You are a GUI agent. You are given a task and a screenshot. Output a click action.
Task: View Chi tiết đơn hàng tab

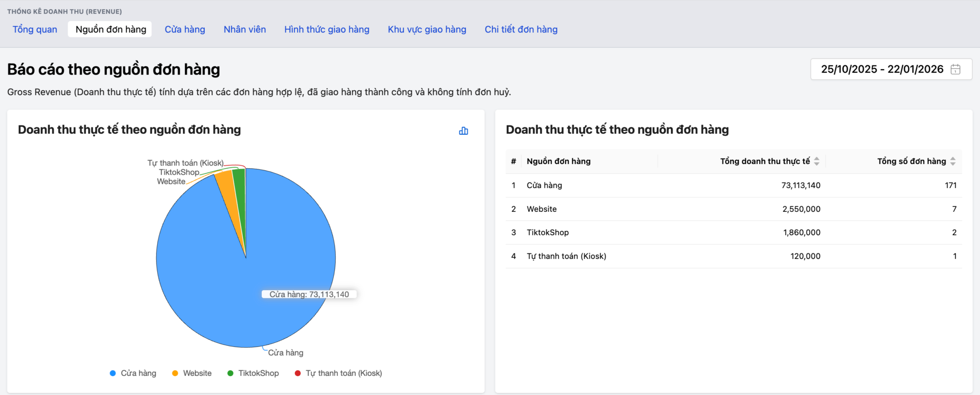pyautogui.click(x=521, y=29)
